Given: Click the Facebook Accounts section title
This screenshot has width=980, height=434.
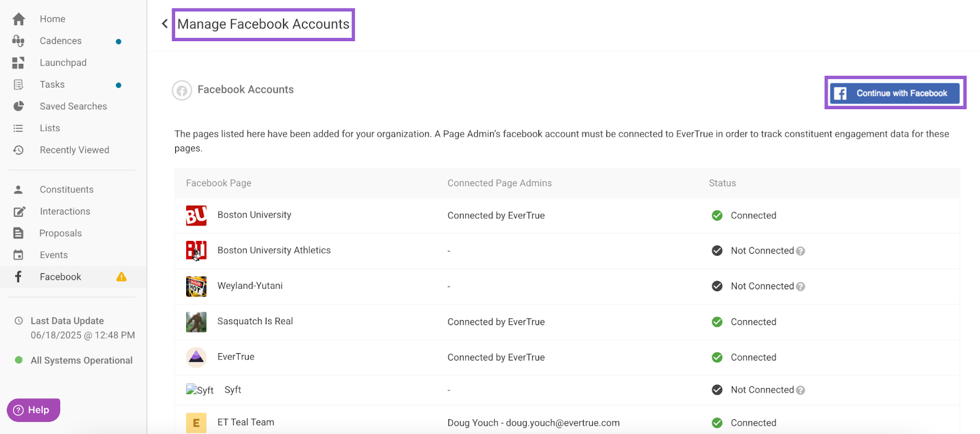Looking at the screenshot, I should pos(246,89).
